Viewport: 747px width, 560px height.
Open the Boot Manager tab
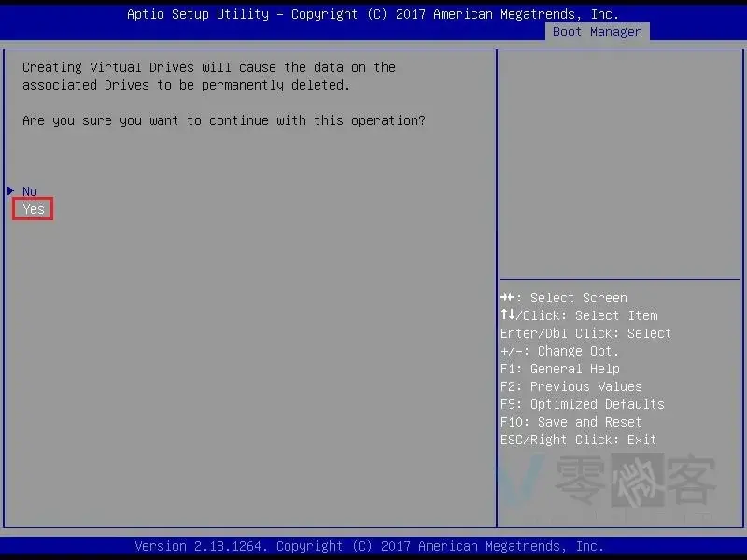(597, 32)
